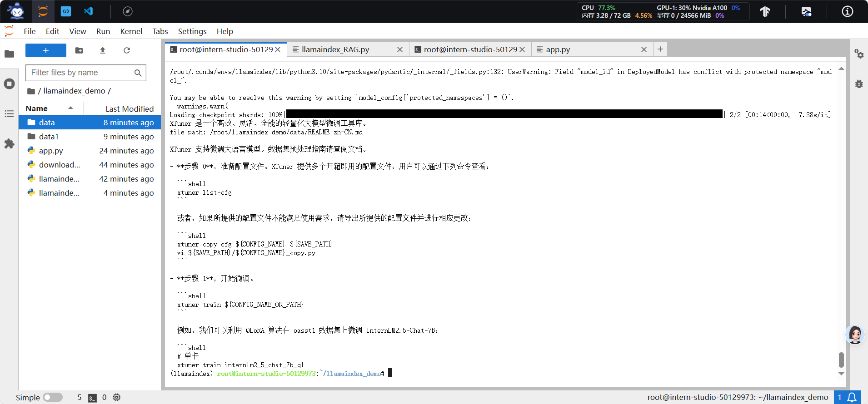Click the root folder icon in breadcrumb
Viewport: 868px width, 404px height.
pyautogui.click(x=31, y=91)
